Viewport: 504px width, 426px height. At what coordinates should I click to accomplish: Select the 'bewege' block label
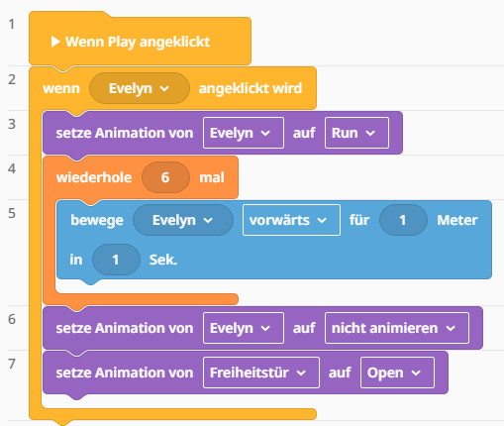[x=97, y=220]
